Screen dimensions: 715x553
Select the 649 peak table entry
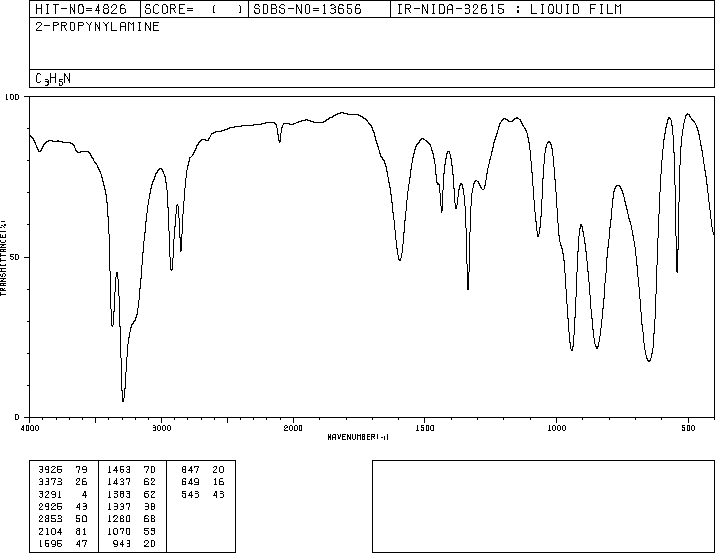201,480
